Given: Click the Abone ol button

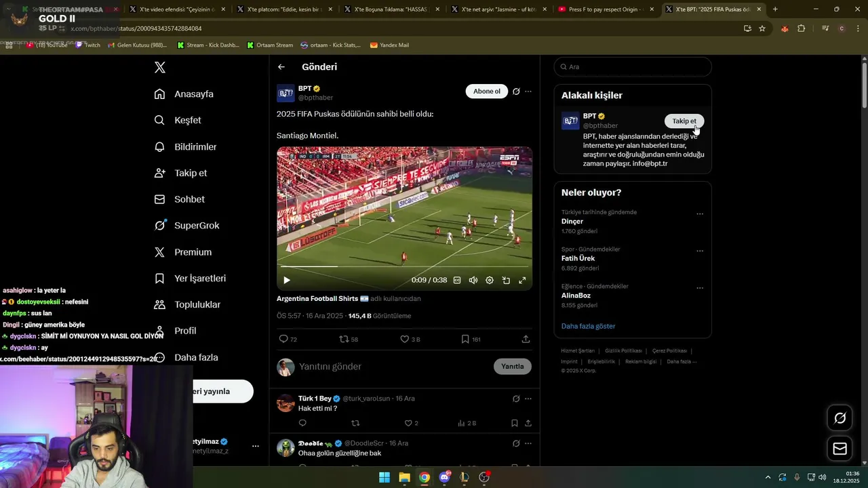Looking at the screenshot, I should coord(487,91).
